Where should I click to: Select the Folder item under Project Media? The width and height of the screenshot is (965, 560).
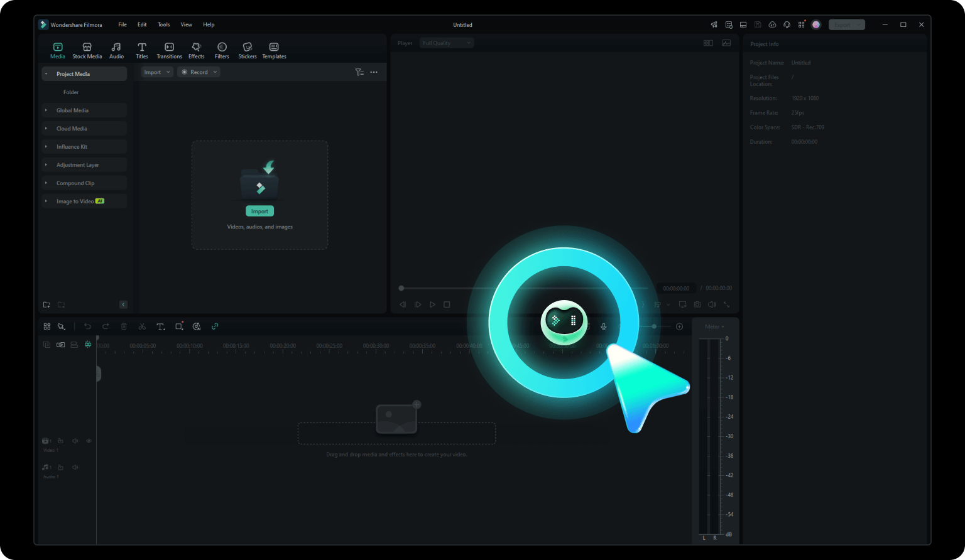pyautogui.click(x=71, y=92)
